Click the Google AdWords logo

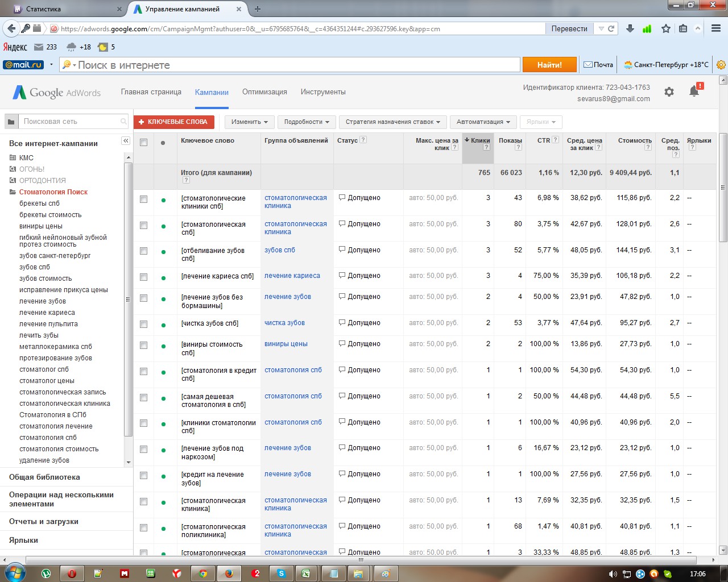57,92
